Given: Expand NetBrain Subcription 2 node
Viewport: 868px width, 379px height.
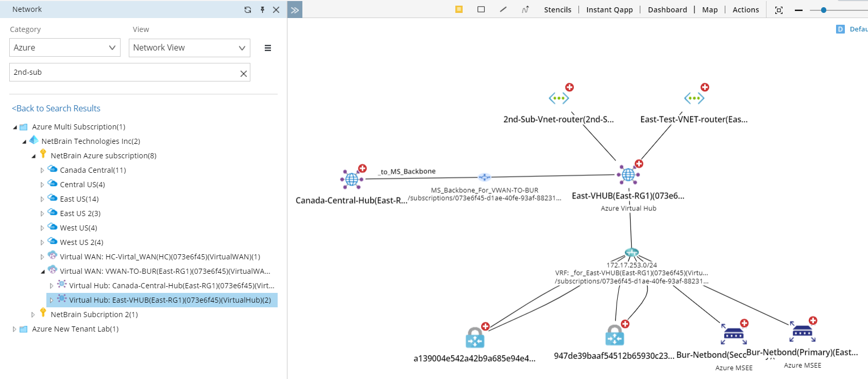Looking at the screenshot, I should point(33,315).
